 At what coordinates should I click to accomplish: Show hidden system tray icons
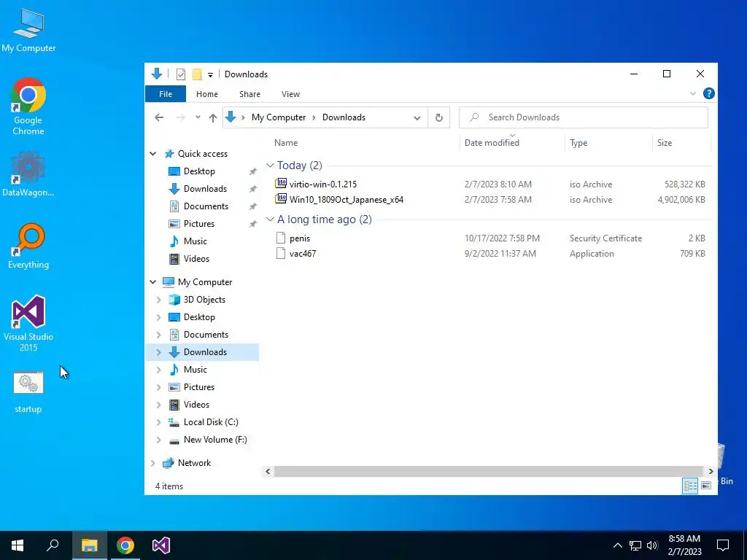[617, 545]
